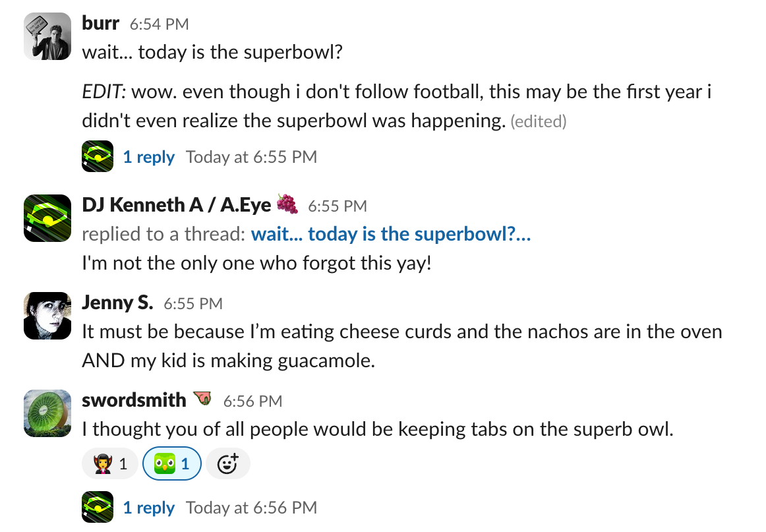Toggle the vampire emoji reaction
The height and width of the screenshot is (532, 766).
pos(109,464)
